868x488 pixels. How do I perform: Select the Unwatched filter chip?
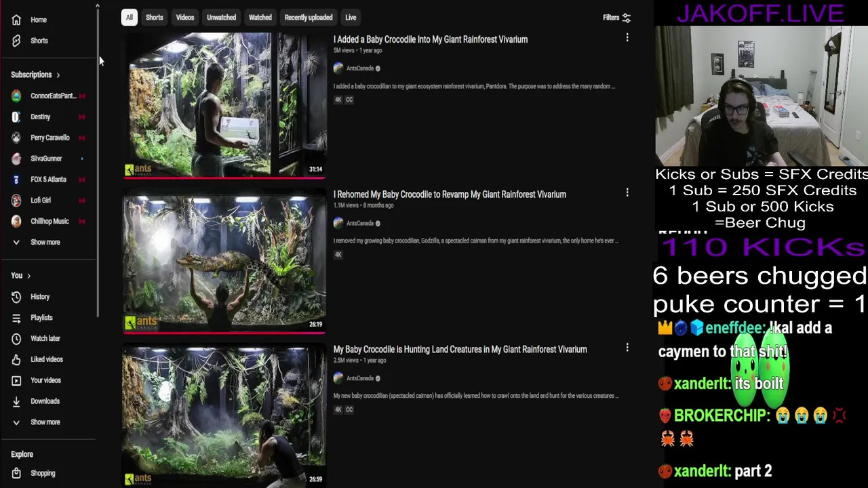[x=221, y=18]
